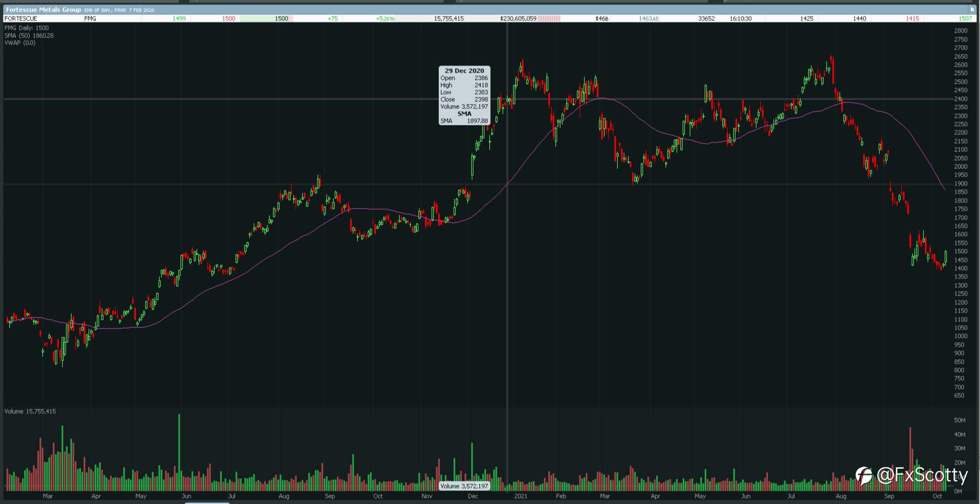Click the 16:10:30 time cell
980x504 pixels.
pos(741,19)
